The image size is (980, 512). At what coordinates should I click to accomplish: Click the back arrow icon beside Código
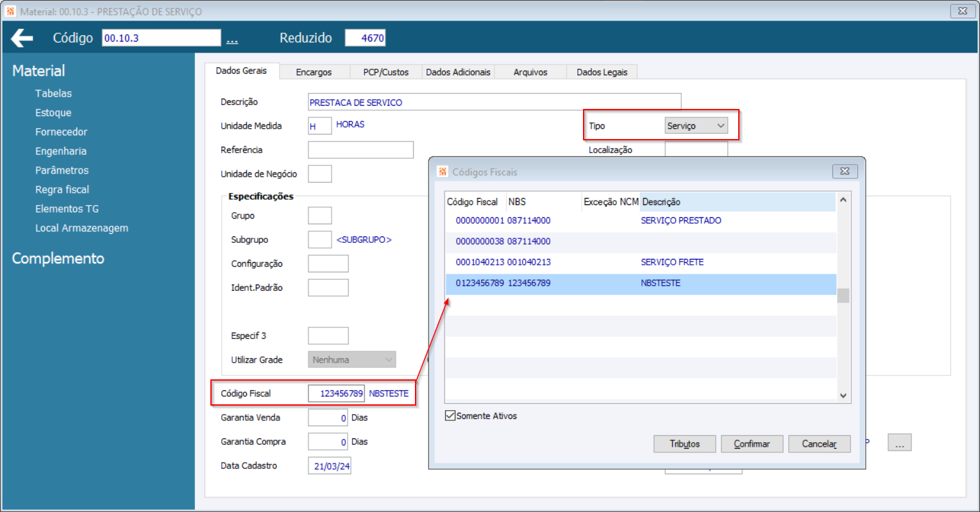[22, 38]
